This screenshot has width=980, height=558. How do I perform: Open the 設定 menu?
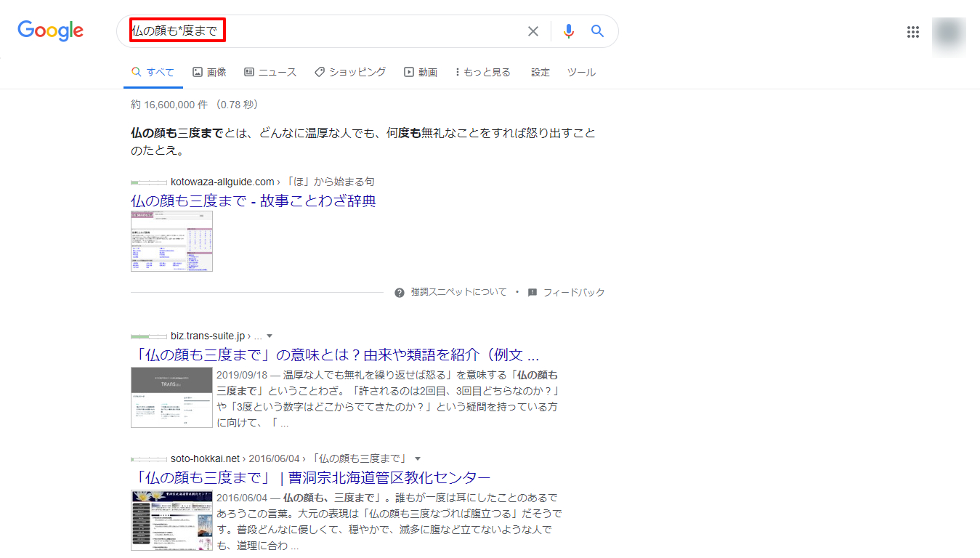540,72
